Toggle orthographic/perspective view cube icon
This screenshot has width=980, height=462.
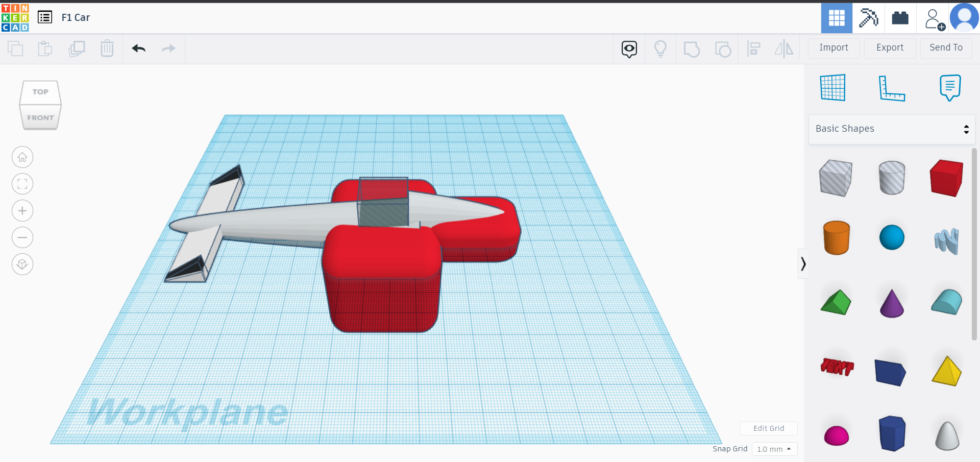[x=22, y=264]
